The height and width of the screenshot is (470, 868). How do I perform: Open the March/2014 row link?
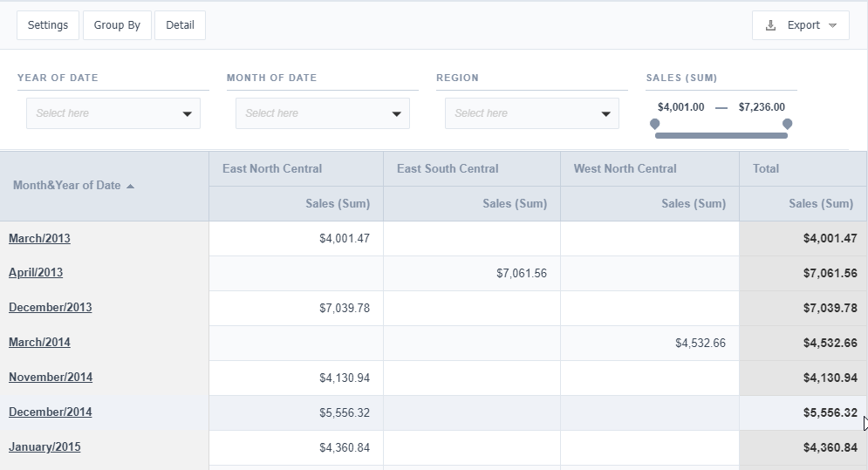coord(39,343)
